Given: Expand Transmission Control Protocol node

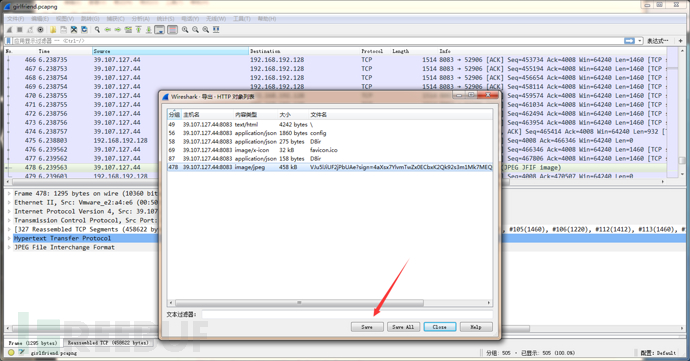Looking at the screenshot, I should (x=9, y=220).
